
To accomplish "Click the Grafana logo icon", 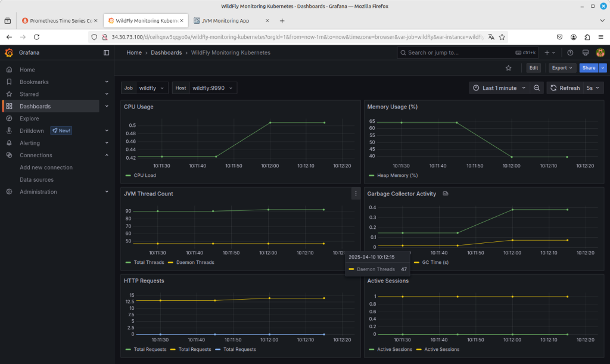I will (x=9, y=52).
